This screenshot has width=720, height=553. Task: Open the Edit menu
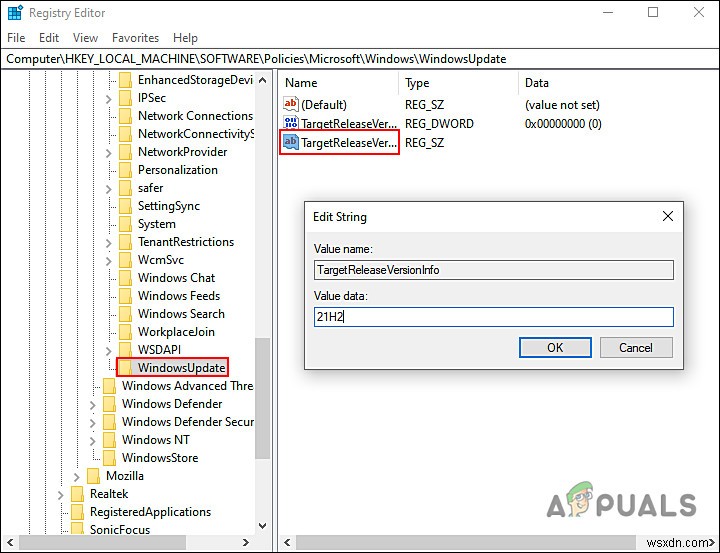[49, 38]
